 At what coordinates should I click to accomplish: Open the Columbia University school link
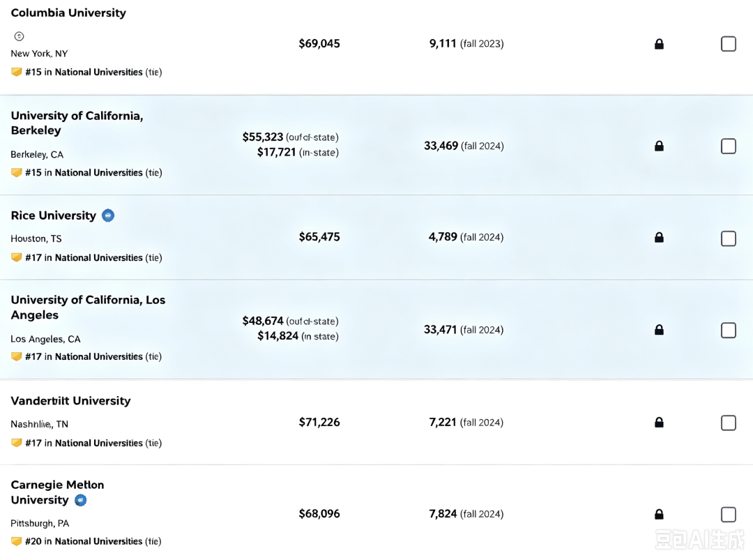68,13
